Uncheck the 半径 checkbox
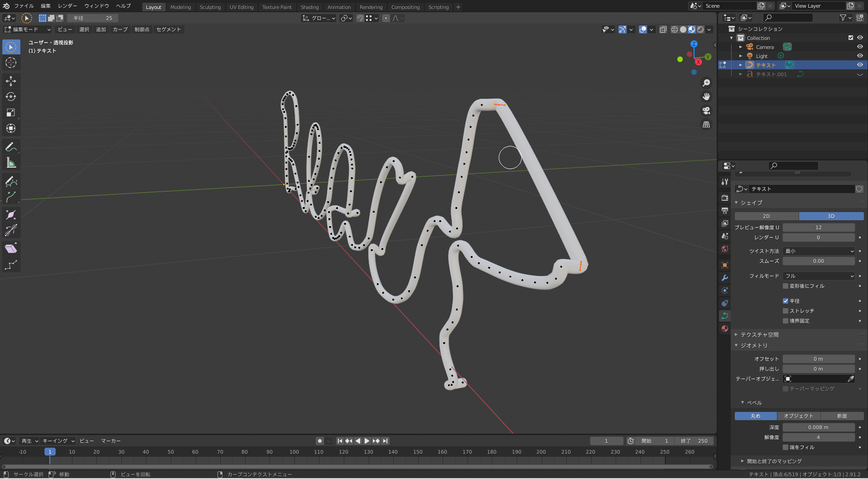Screen dimensions: 868x479 point(786,301)
